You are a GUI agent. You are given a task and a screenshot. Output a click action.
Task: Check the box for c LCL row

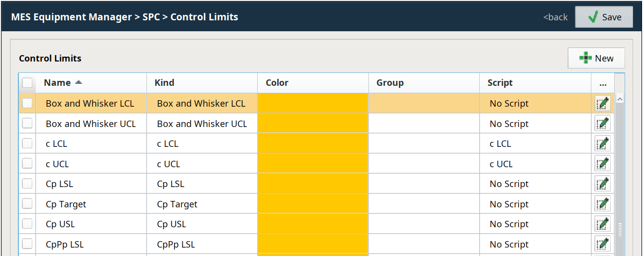[x=27, y=144]
